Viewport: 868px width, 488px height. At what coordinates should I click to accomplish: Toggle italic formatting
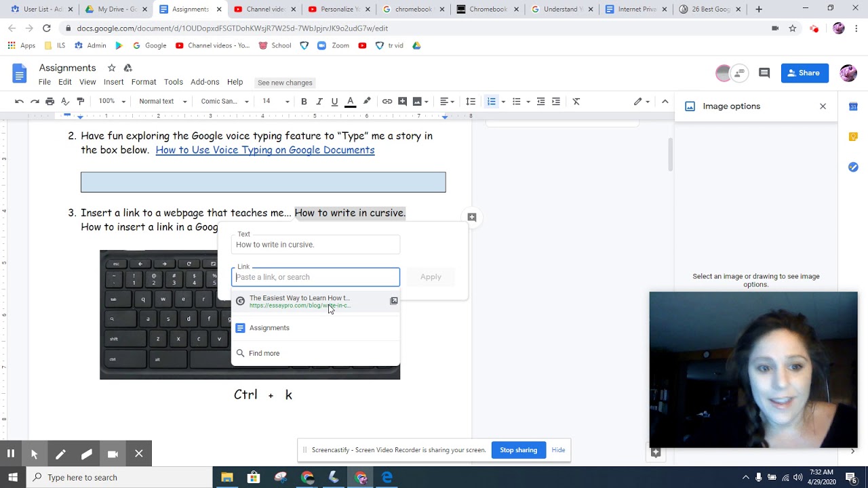point(319,102)
